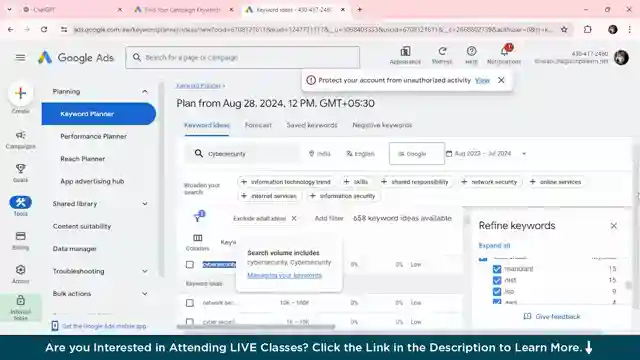Add network security broaden suggestion
The height and width of the screenshot is (360, 640).
[489, 182]
